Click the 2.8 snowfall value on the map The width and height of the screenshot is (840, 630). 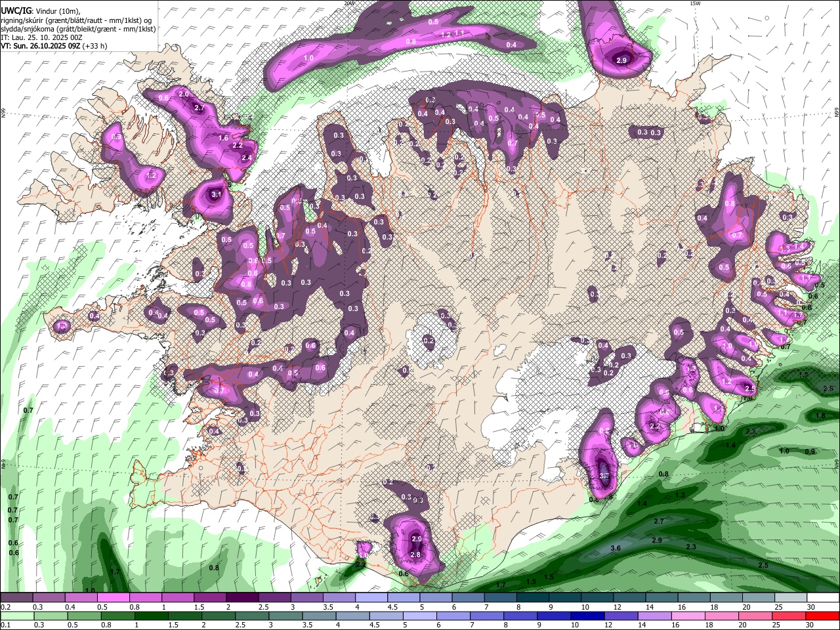coord(415,555)
